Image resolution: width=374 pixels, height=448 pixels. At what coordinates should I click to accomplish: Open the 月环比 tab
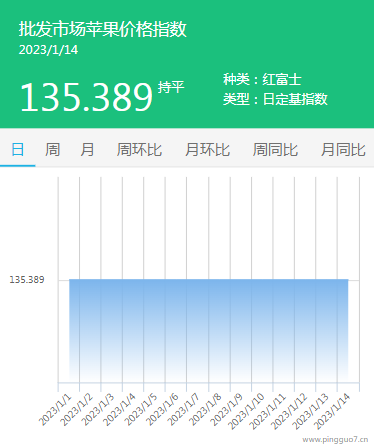[x=207, y=149]
